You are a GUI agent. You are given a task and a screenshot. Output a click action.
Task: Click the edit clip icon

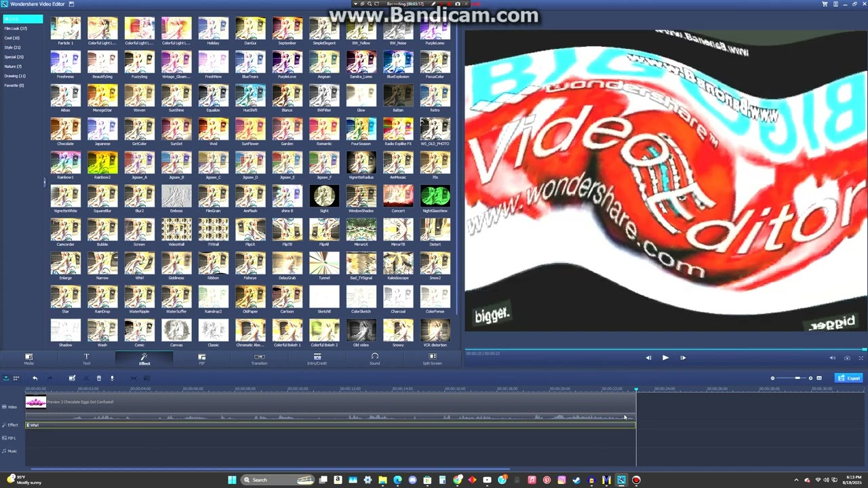click(x=72, y=378)
